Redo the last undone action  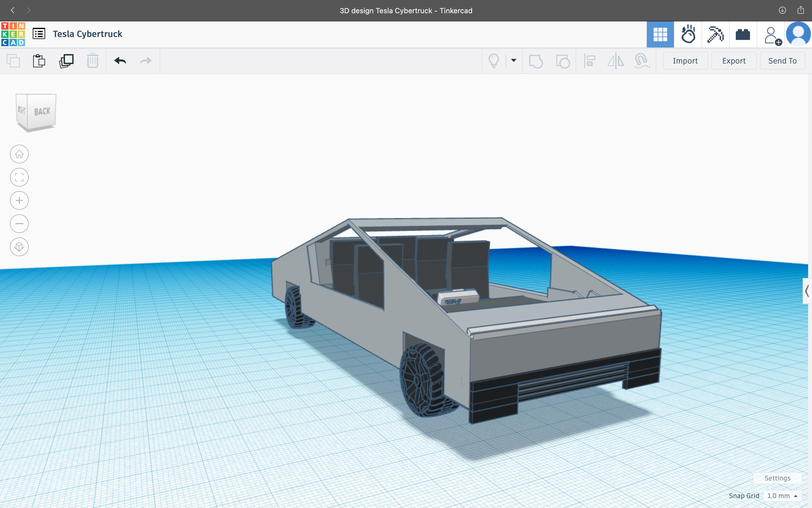(x=146, y=61)
